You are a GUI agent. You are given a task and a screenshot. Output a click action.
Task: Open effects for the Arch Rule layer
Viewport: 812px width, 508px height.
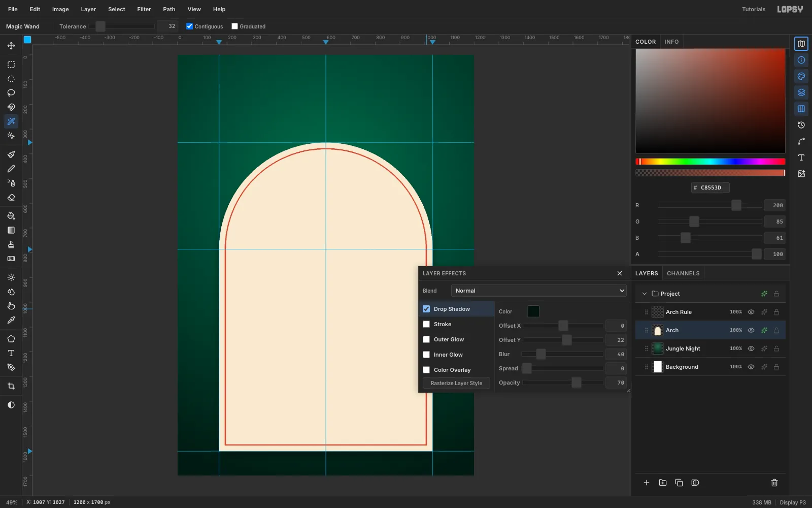(x=764, y=312)
